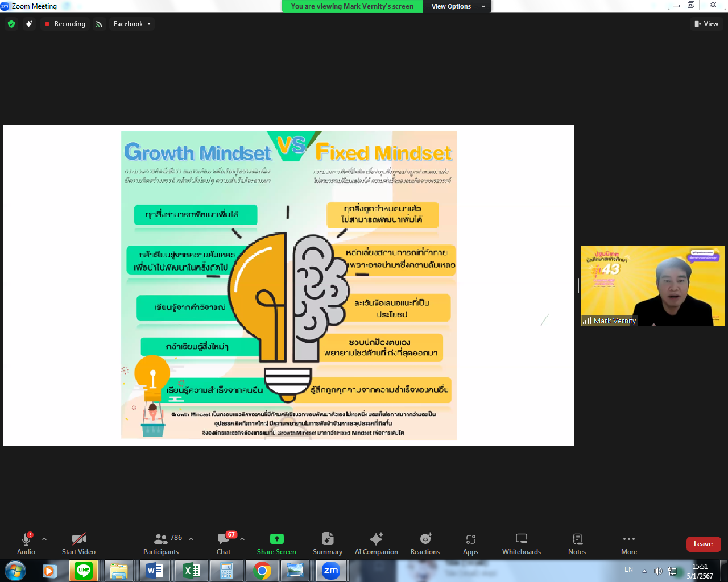
Task: Toggle the Participants list panel
Action: pos(162,543)
